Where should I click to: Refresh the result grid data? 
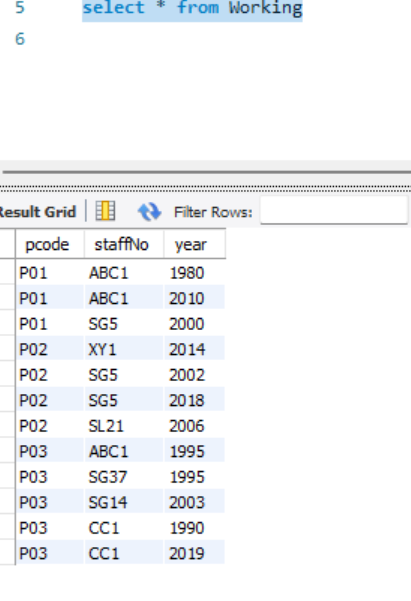[149, 212]
